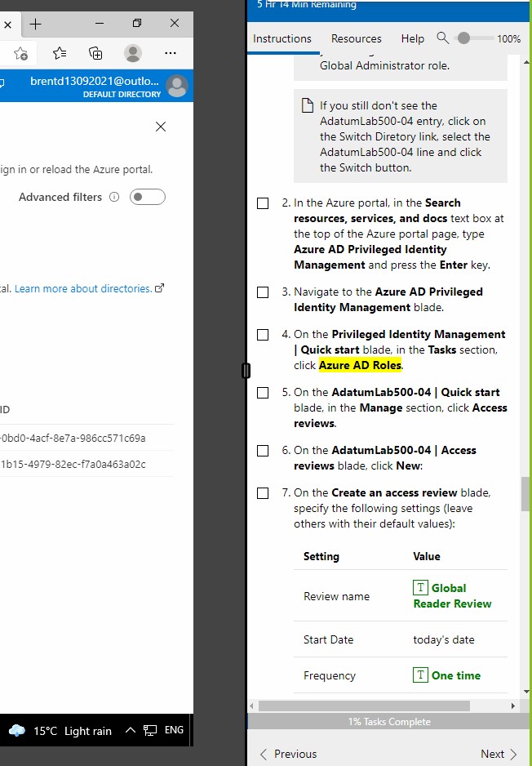Check the step 4 Azure AD Roles checkbox
Screen dimensions: 532x766
(x=263, y=335)
